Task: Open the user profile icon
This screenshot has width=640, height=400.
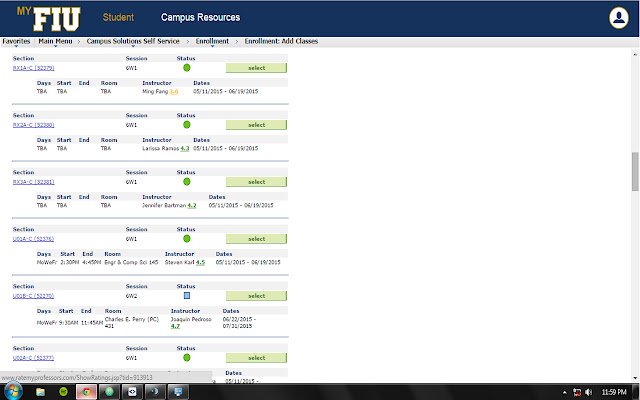Action: pos(619,18)
